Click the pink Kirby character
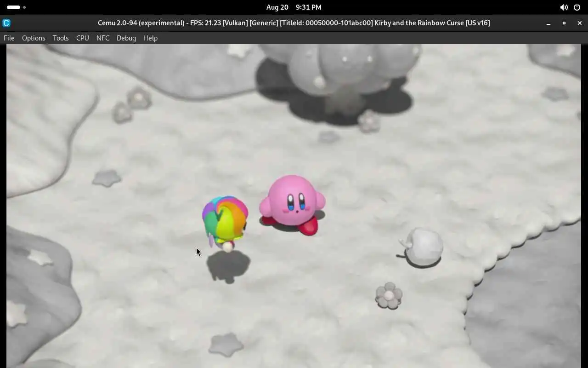The image size is (588, 368). click(292, 205)
